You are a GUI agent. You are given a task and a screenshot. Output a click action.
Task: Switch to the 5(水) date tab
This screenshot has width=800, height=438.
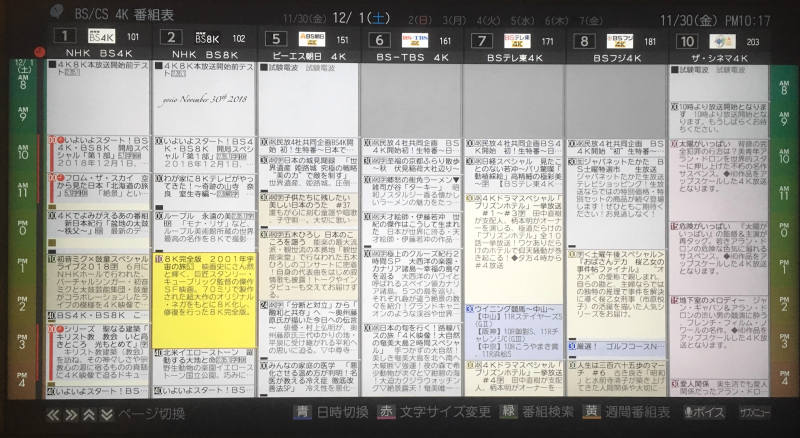click(x=522, y=21)
